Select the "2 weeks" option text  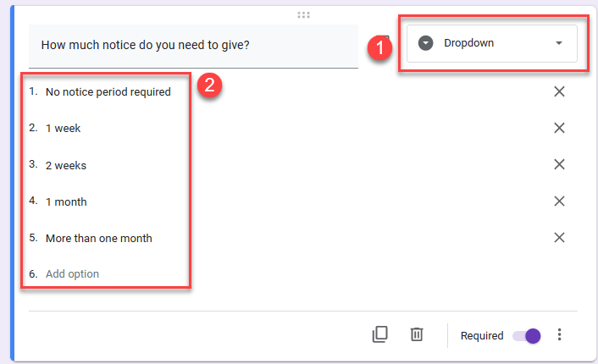(x=66, y=165)
